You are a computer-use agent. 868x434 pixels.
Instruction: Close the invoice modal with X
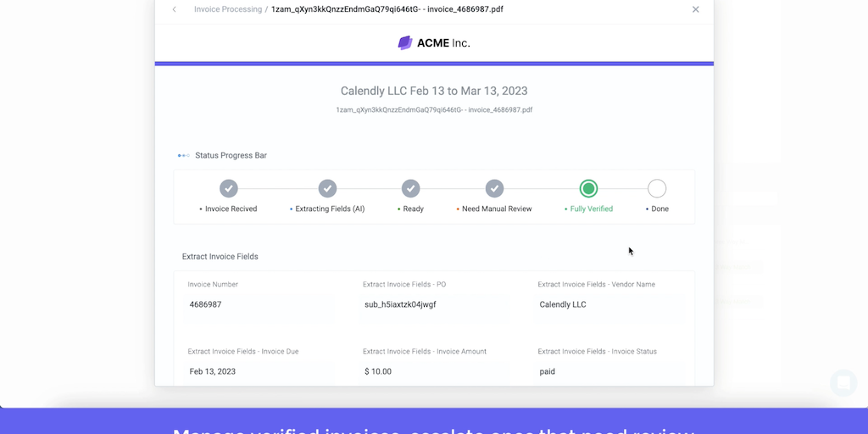[695, 9]
